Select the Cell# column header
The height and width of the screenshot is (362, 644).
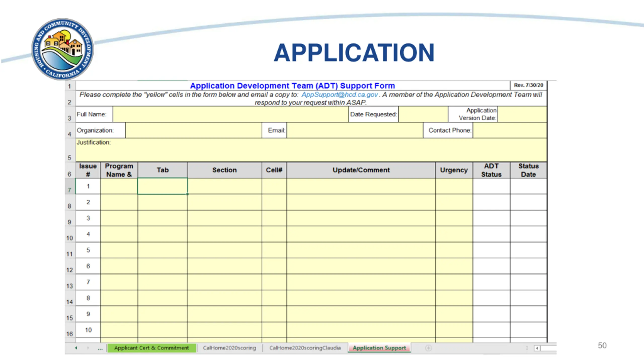pyautogui.click(x=274, y=170)
